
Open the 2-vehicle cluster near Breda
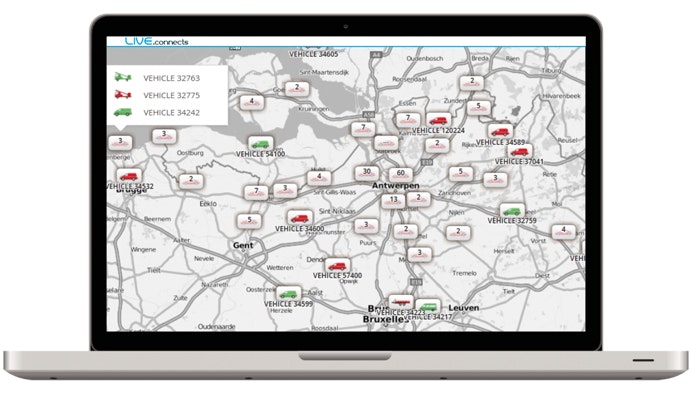coord(472,82)
